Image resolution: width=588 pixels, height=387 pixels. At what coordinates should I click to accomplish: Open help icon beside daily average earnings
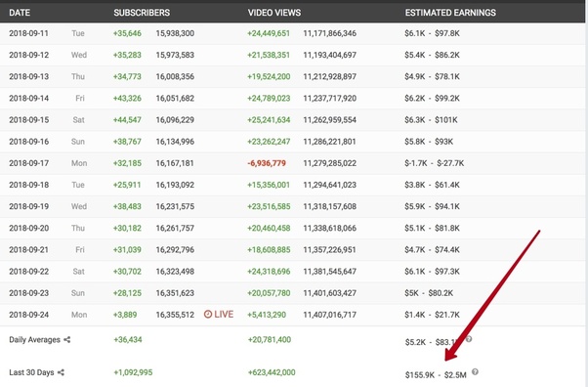(469, 339)
